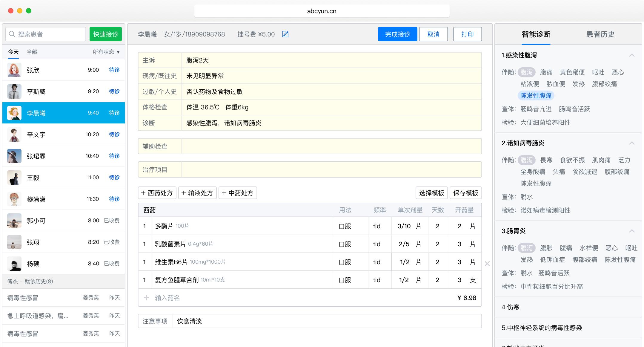This screenshot has width=644, height=347.
Task: Add a 输液处方 infusion prescription
Action: (x=197, y=193)
